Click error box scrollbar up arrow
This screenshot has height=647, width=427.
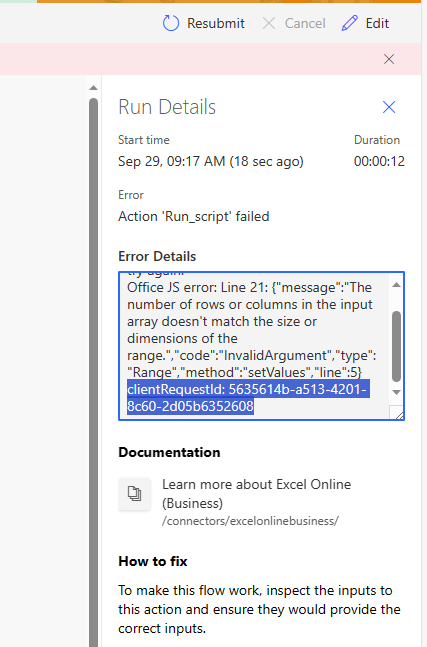coord(396,285)
